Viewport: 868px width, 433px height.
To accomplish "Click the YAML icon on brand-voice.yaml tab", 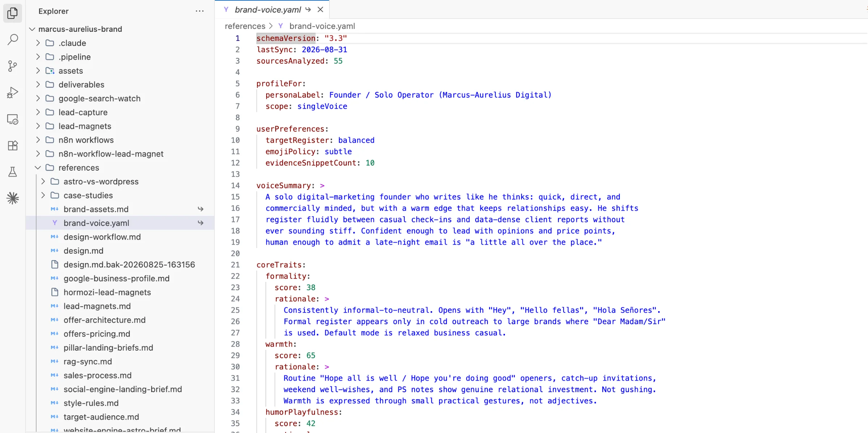I will pos(226,10).
